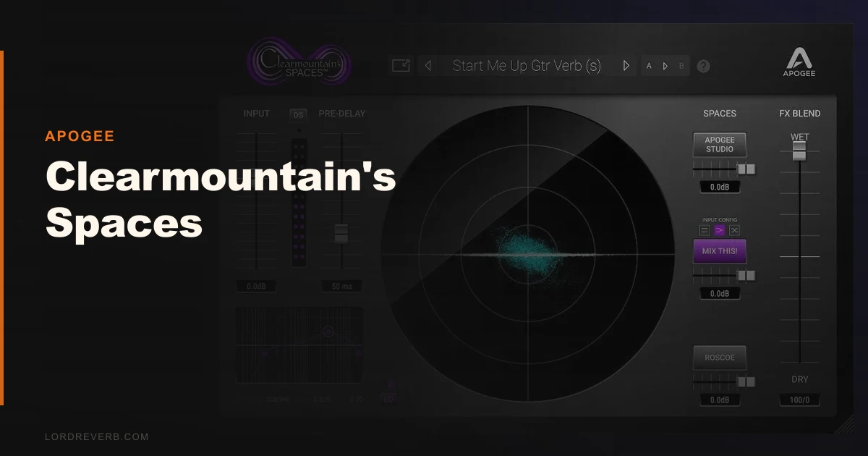Click the 100/0 blend value field
Image resolution: width=868 pixels, height=456 pixels.
tap(799, 400)
